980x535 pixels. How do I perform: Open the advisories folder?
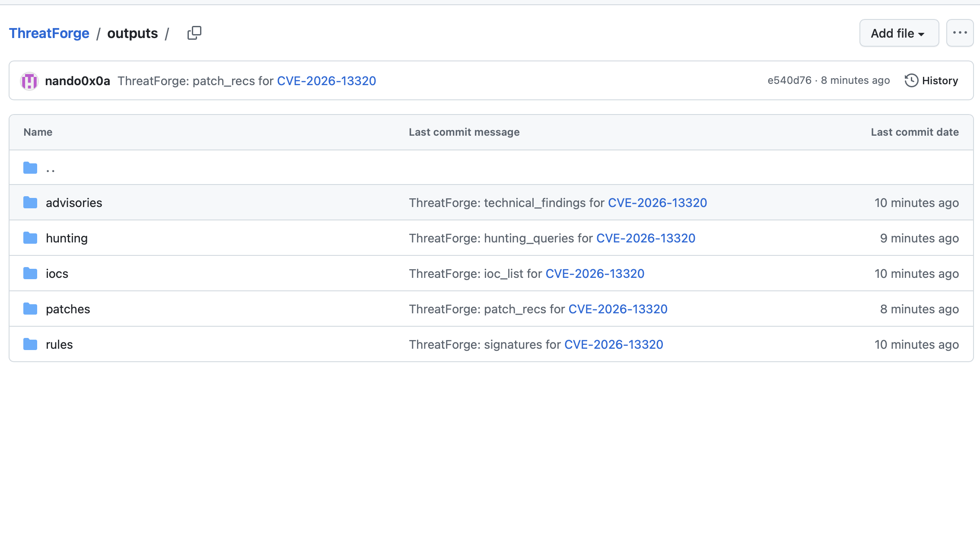[74, 203]
